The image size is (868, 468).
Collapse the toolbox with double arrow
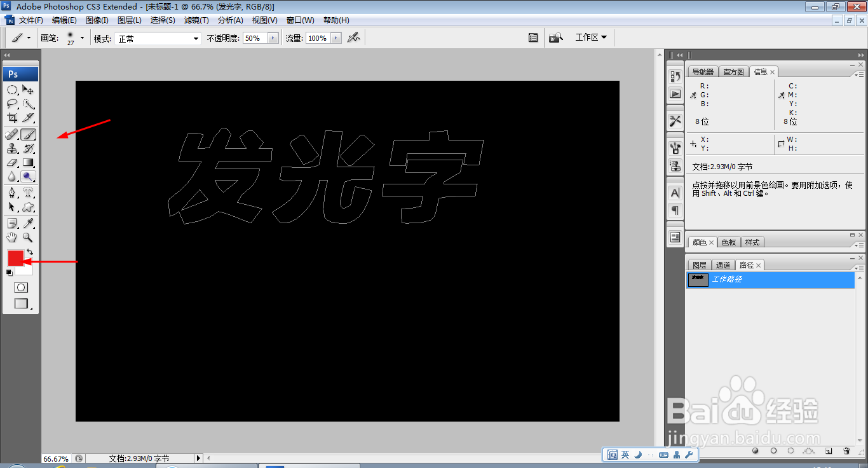(x=7, y=55)
